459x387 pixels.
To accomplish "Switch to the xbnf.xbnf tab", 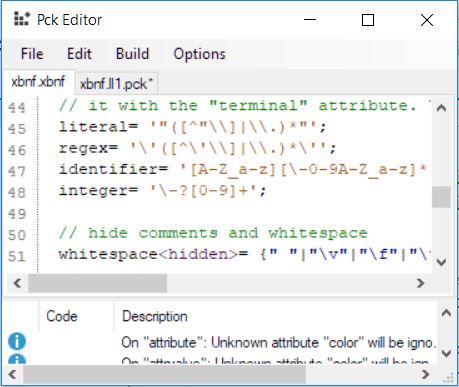I will (x=38, y=82).
